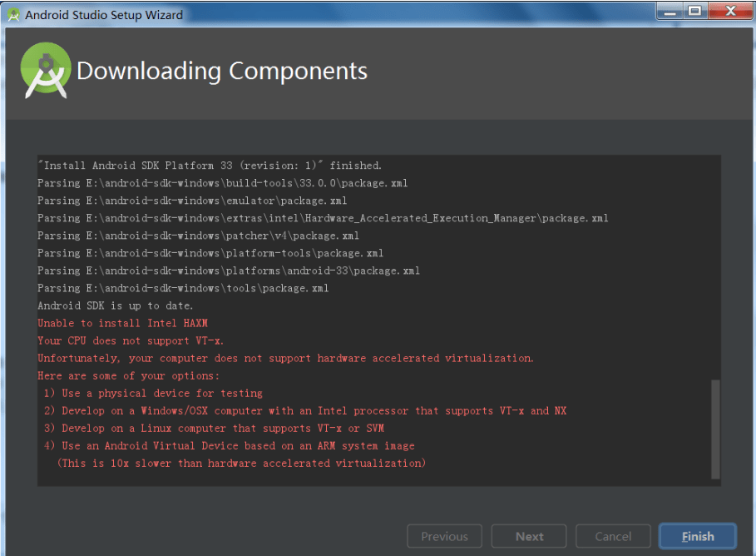This screenshot has width=756, height=556.
Task: Click option 4 about ARM system image
Action: (230, 446)
